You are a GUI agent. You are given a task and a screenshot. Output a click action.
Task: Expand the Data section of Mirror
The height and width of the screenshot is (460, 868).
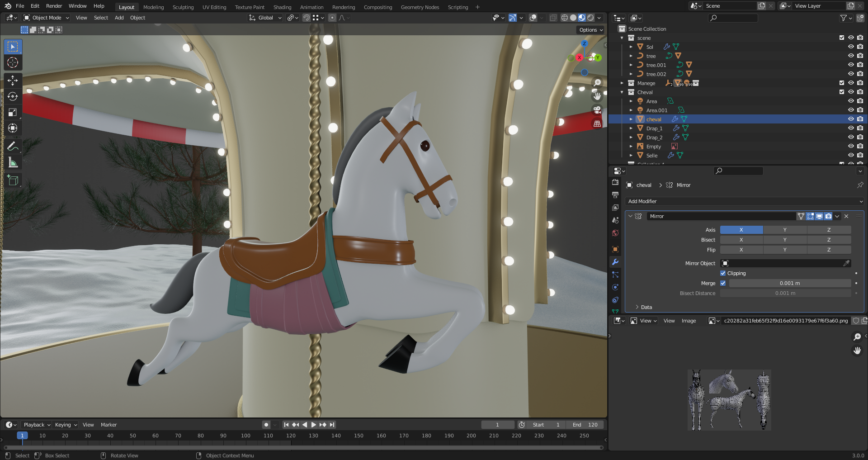pos(646,307)
